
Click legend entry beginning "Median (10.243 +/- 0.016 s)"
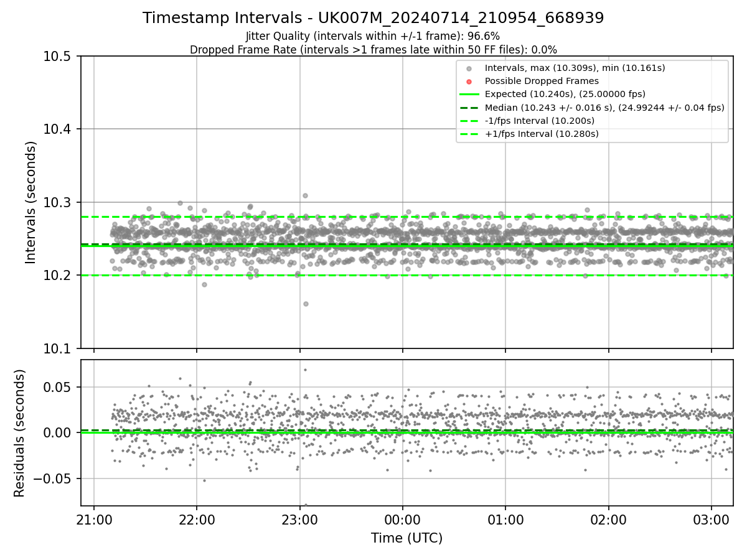coord(604,108)
